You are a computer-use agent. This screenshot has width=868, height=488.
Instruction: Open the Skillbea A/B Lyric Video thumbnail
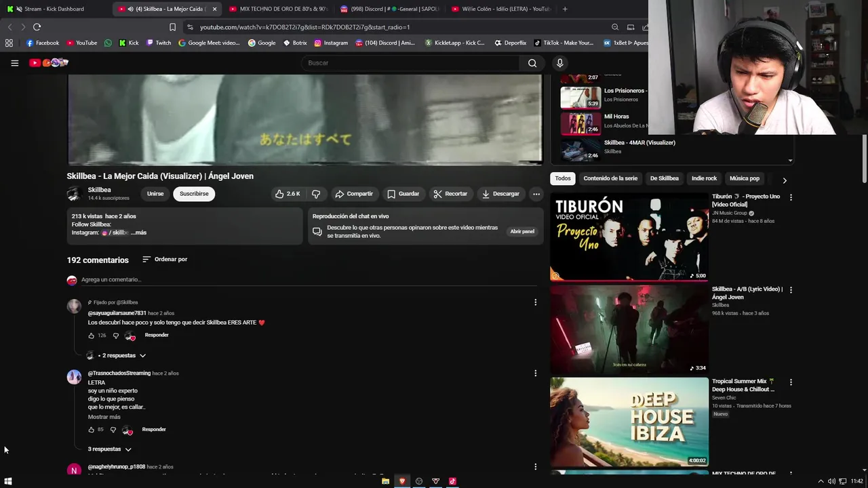629,329
